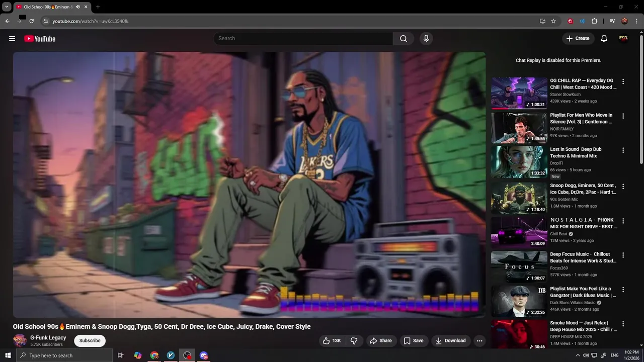Click the browser address bar URL
644x362 pixels.
click(91, 21)
